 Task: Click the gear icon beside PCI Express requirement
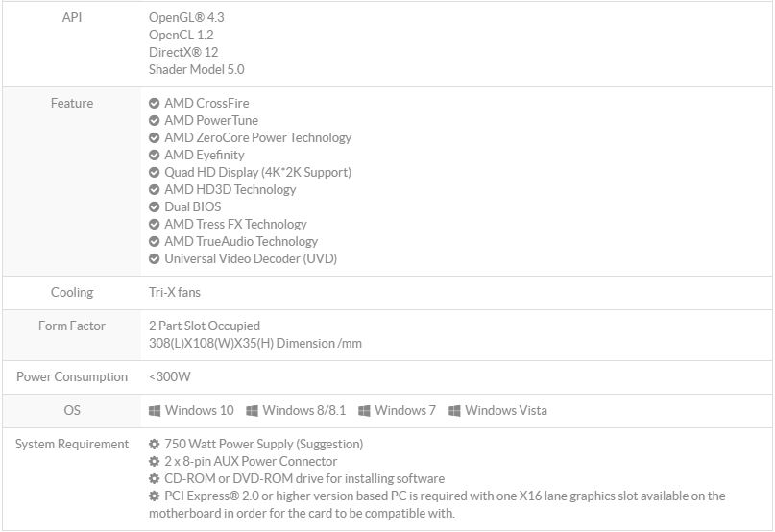tap(155, 496)
